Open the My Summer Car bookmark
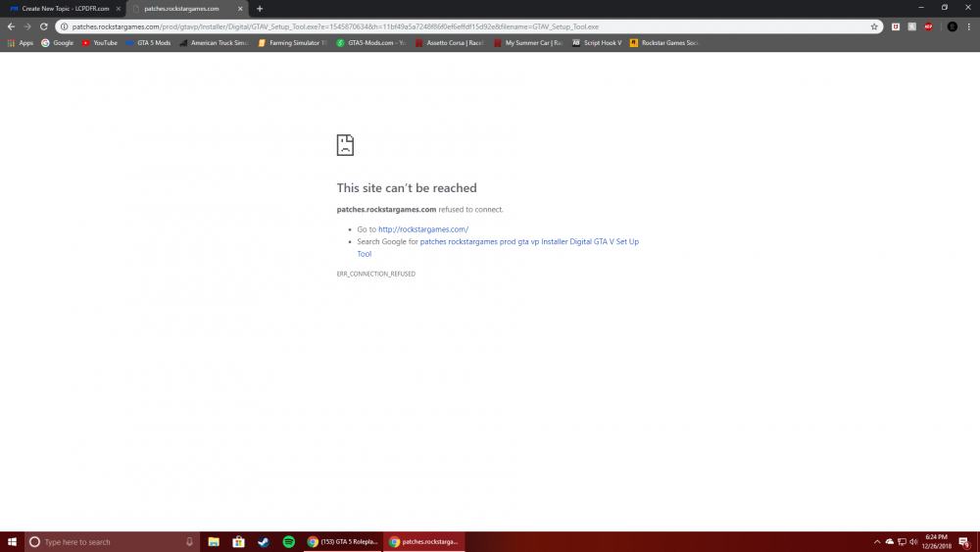Screen dimensions: 980x552 [529, 43]
